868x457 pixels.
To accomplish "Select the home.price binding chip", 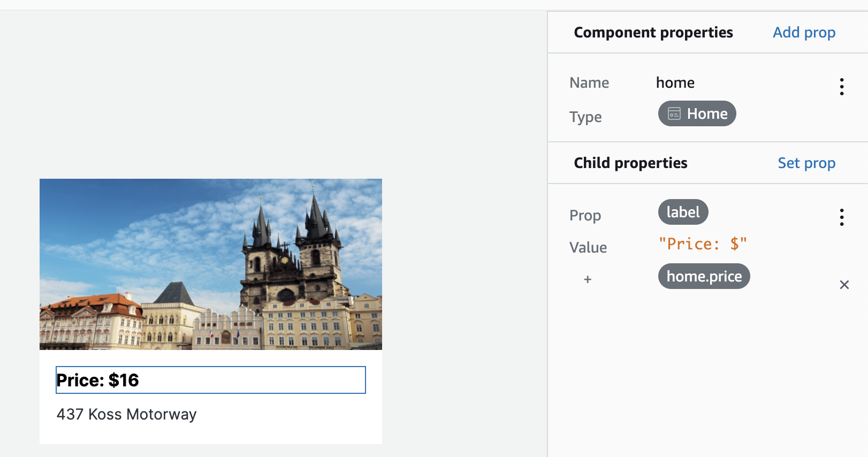I will click(x=704, y=276).
